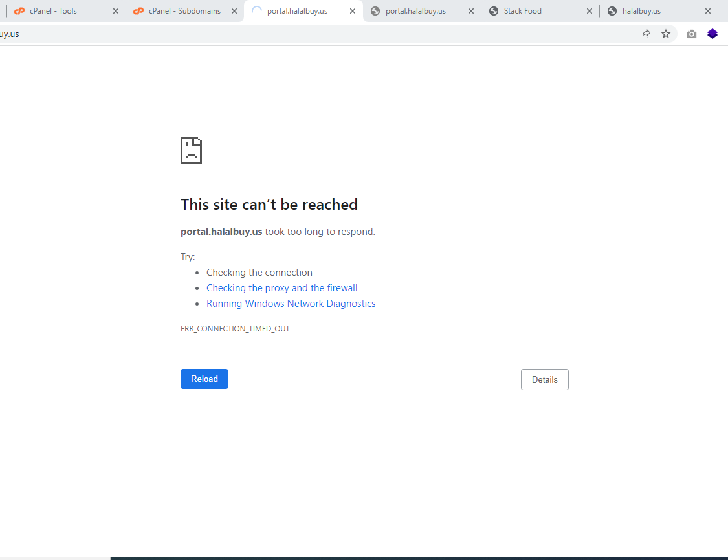Open the purple diamond extension icon
Image resolution: width=728 pixels, height=560 pixels.
pos(712,34)
